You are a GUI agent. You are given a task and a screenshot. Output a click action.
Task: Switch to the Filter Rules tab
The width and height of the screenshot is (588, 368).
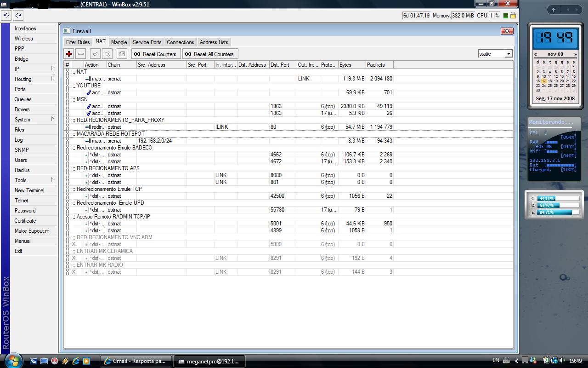click(x=78, y=42)
